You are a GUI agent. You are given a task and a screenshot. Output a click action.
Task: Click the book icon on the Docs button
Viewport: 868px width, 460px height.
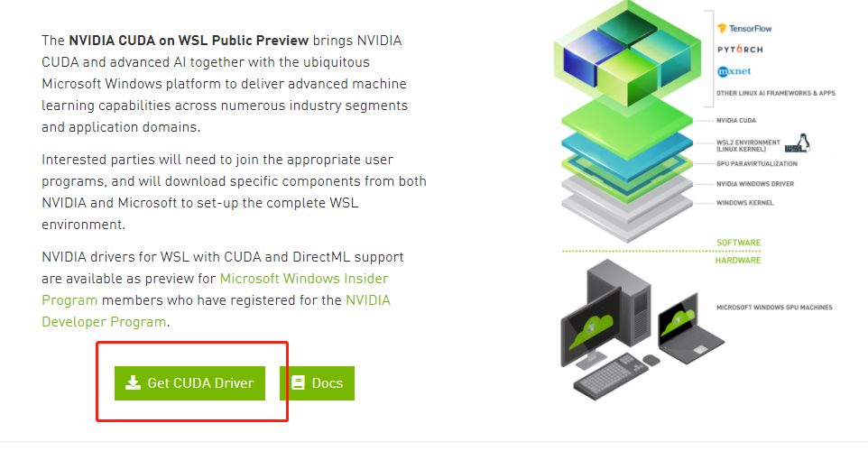pos(299,383)
